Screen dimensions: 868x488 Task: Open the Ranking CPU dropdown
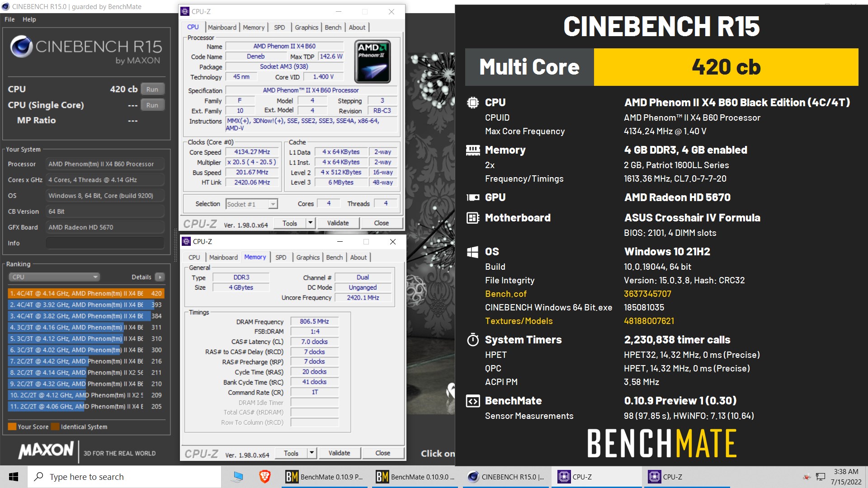[54, 277]
